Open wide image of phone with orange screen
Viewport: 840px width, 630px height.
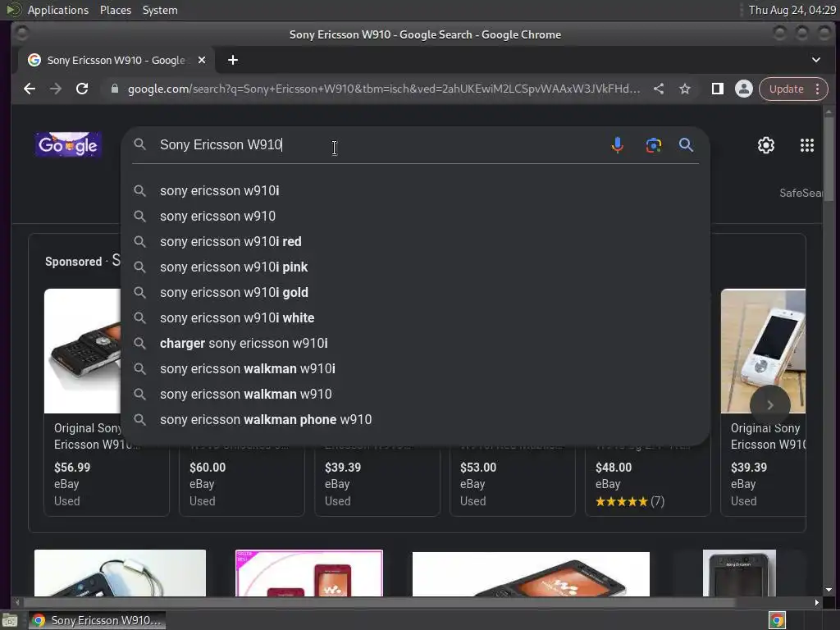click(531, 573)
